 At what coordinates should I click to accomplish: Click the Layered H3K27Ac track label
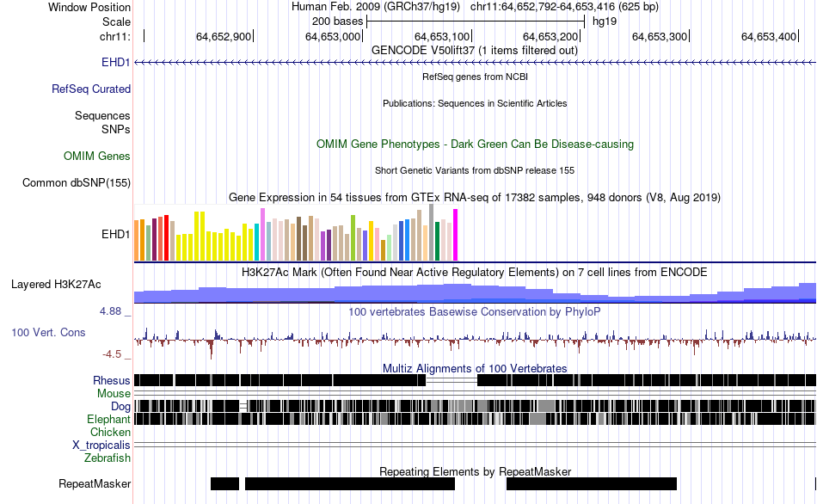pyautogui.click(x=56, y=285)
